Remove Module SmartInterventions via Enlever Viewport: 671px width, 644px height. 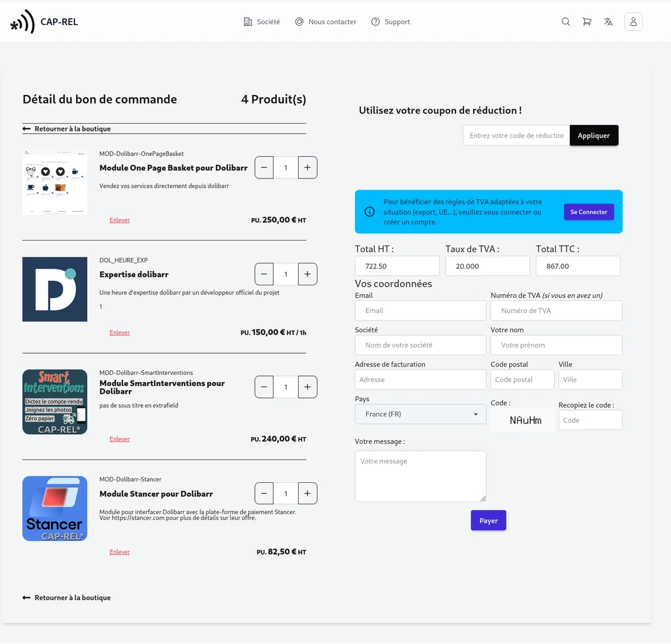[x=120, y=439]
